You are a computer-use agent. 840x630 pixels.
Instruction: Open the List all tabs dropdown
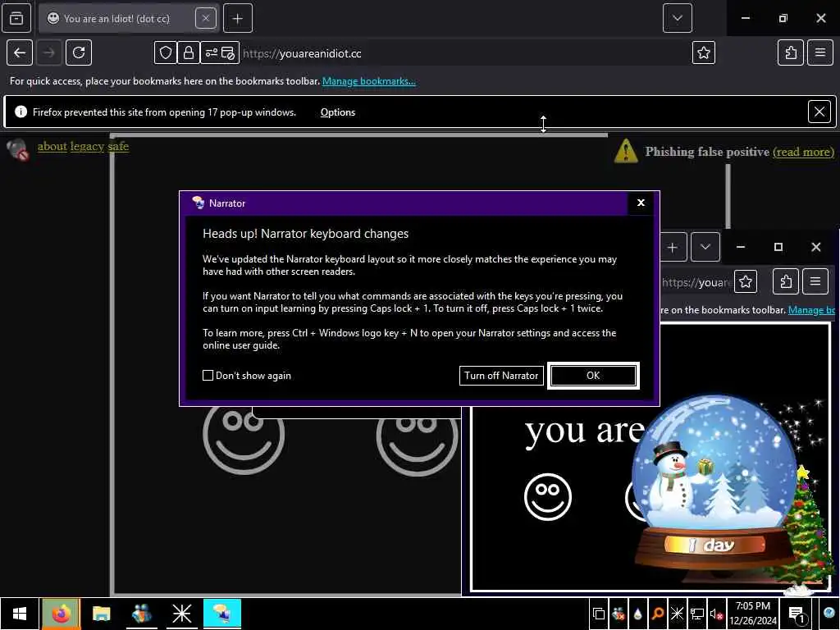tap(677, 18)
